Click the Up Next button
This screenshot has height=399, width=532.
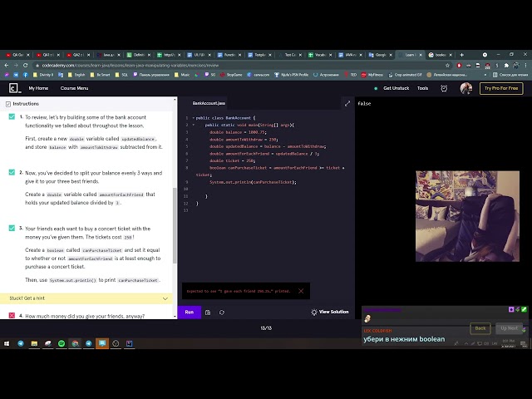(x=509, y=328)
